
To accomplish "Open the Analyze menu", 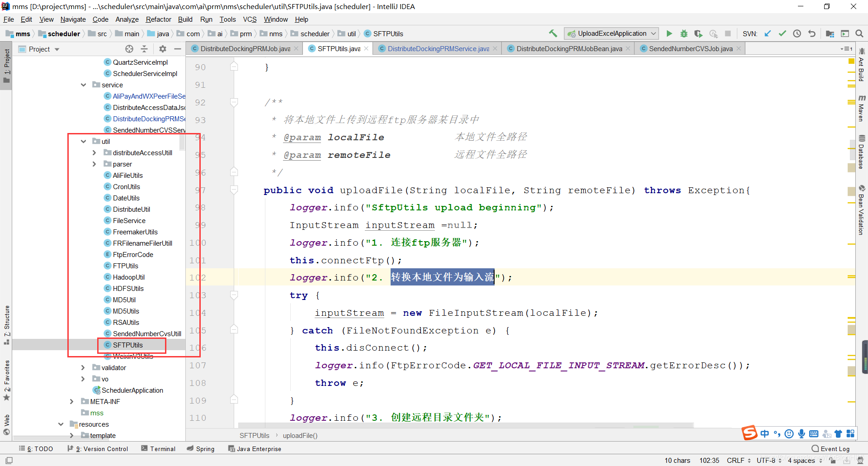I will (x=127, y=19).
